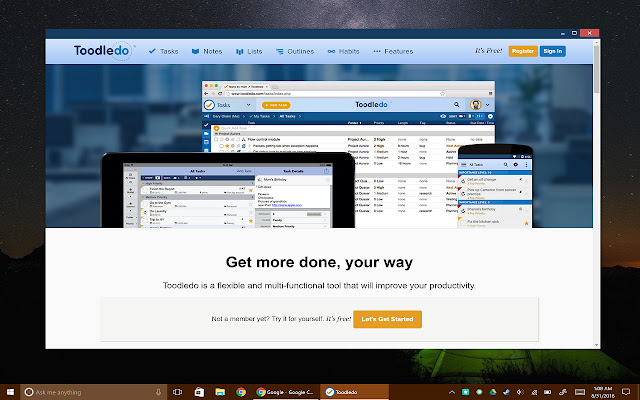Click the link-shaped icon in the system tray
Viewport: 640px width, 400px height.
tap(563, 392)
